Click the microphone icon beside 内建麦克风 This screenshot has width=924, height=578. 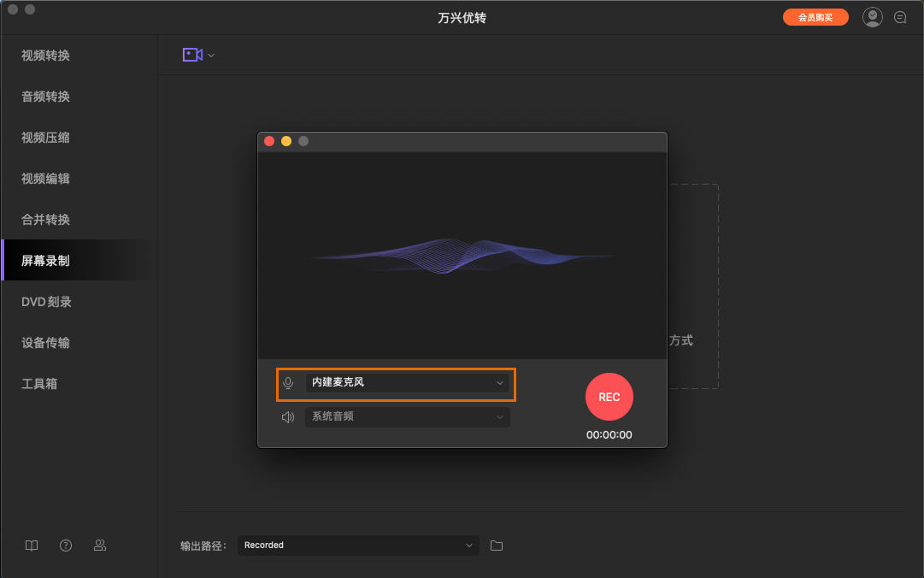click(x=288, y=383)
